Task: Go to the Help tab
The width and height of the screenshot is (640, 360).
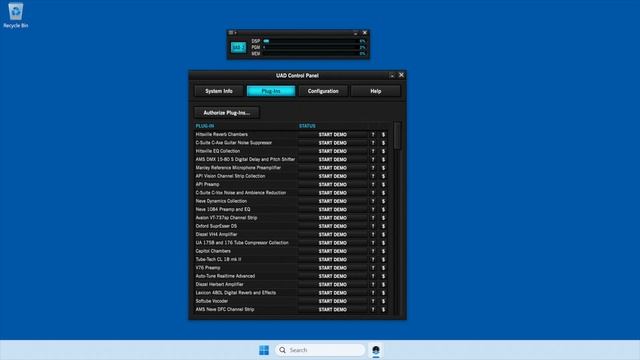Action: pyautogui.click(x=376, y=91)
